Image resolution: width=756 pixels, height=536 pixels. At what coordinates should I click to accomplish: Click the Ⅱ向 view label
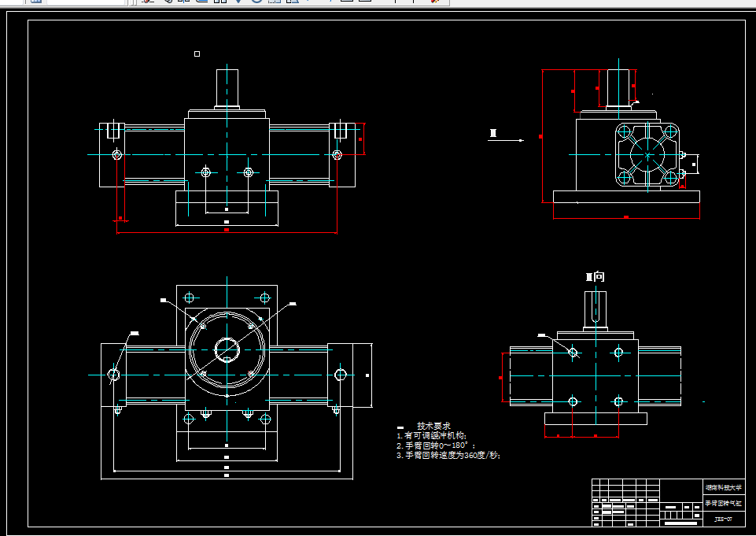595,276
